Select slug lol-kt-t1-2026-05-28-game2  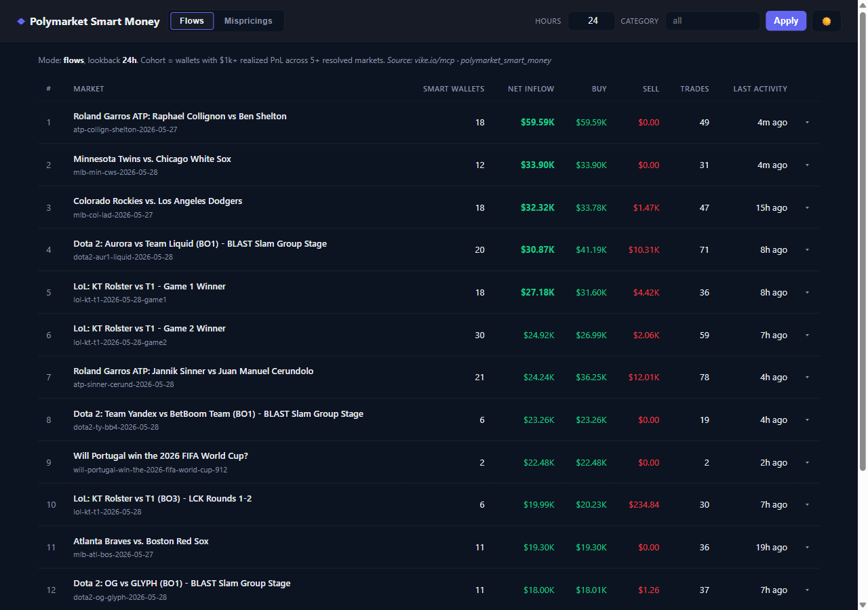[x=120, y=342]
